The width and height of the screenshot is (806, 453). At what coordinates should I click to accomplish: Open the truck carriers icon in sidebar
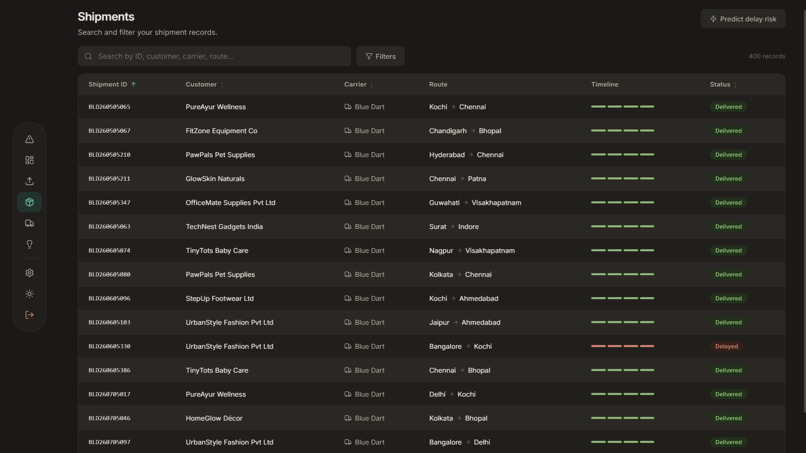(29, 223)
